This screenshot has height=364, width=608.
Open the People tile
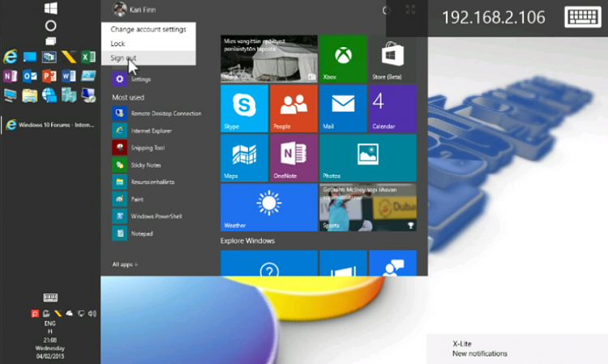(293, 109)
